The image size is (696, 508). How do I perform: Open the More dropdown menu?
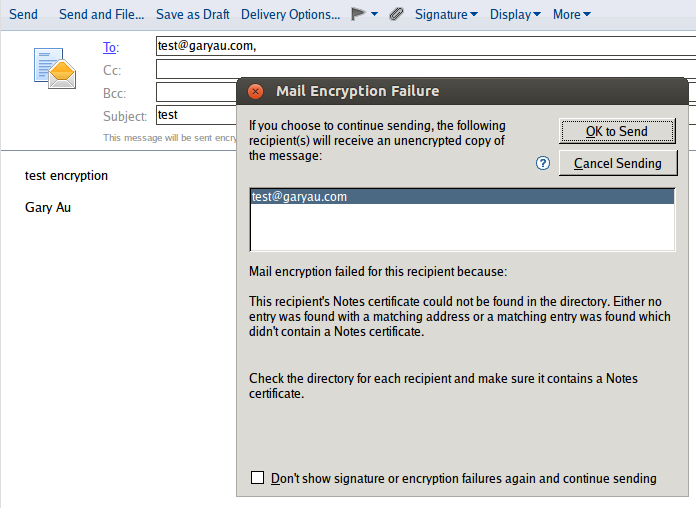571,14
